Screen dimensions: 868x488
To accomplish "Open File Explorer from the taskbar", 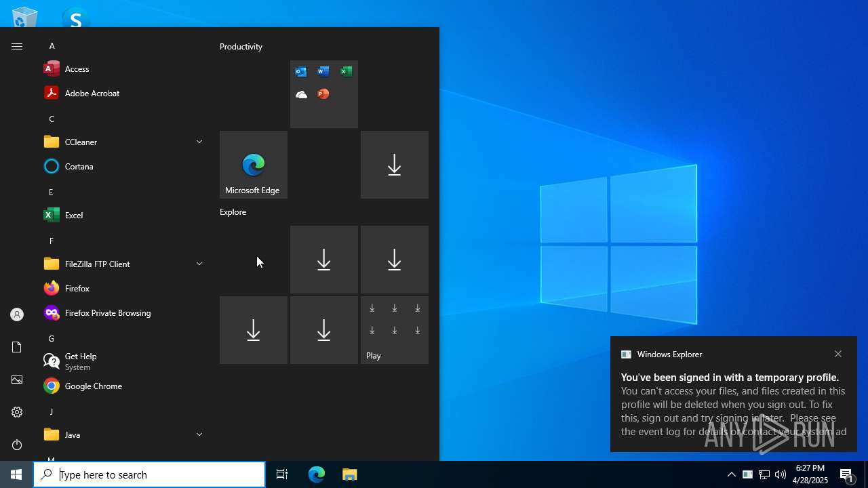I will [349, 474].
